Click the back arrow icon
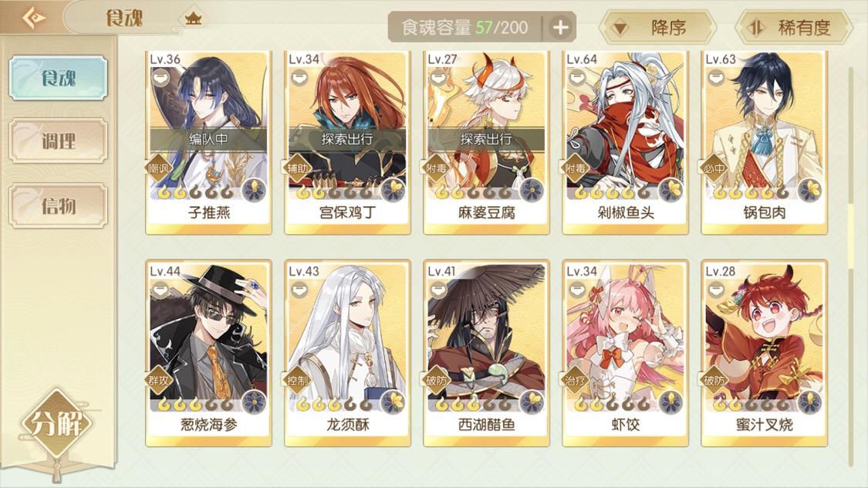Viewport: 868px width, 488px height. 34,18
